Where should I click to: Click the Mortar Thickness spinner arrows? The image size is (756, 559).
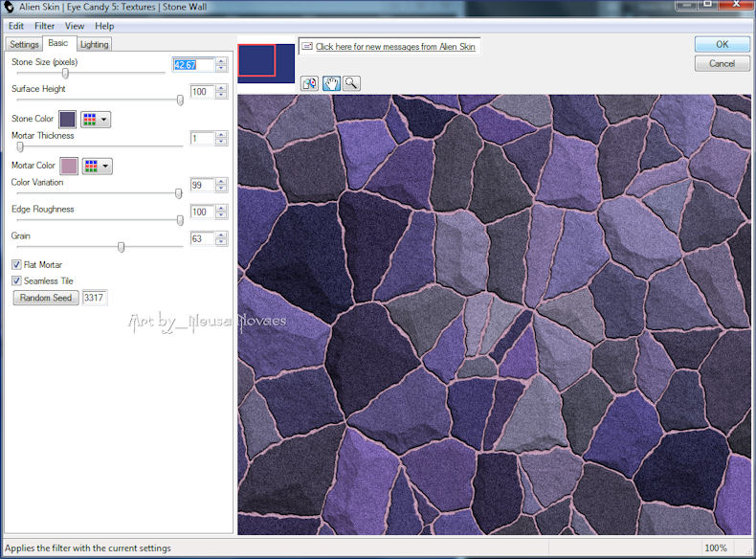click(x=221, y=139)
